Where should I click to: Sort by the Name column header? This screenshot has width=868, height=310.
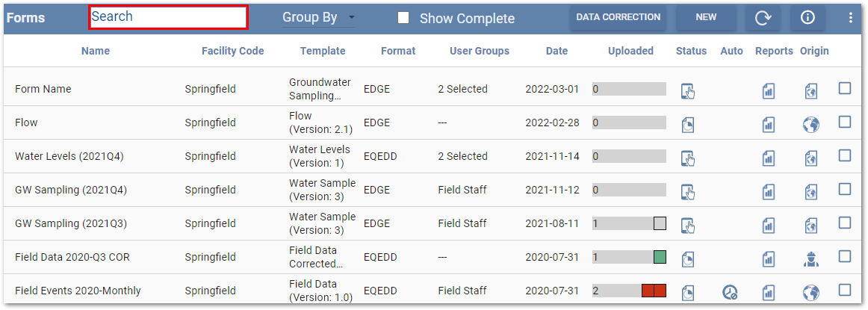click(96, 51)
